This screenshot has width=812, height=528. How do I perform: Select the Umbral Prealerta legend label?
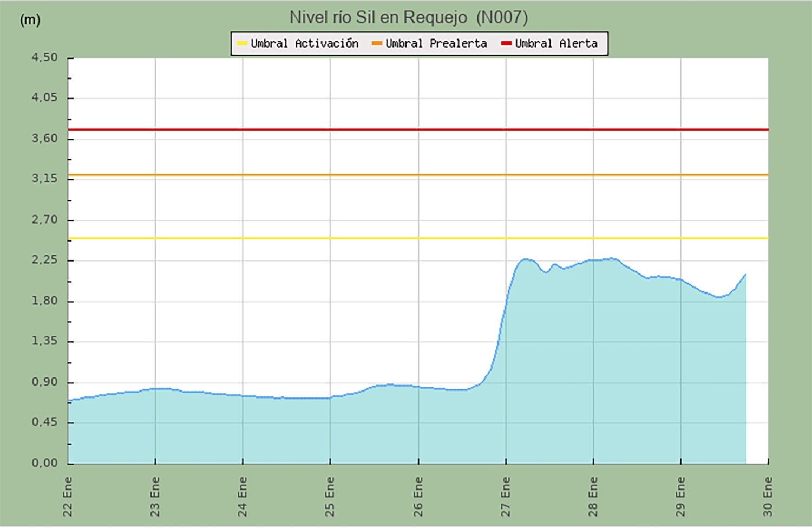click(436, 43)
